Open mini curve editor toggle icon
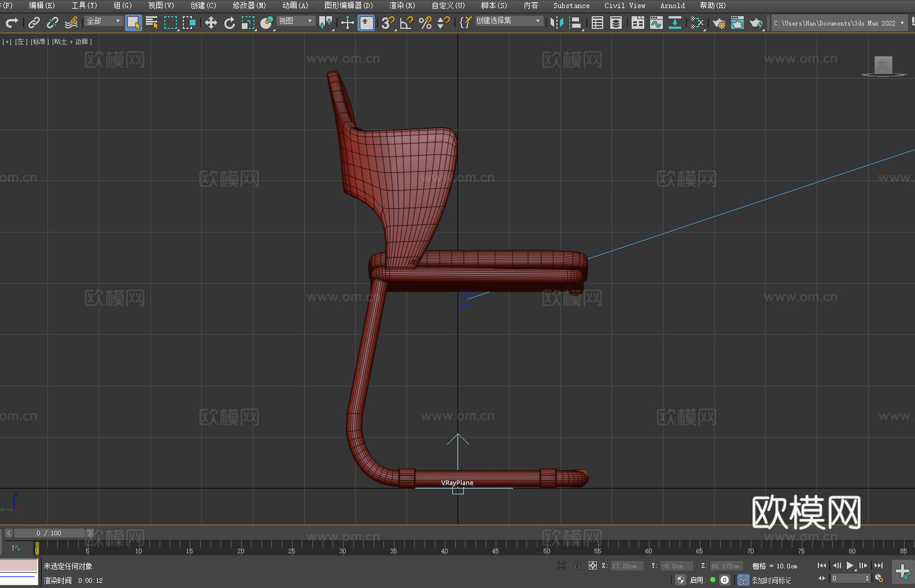Image resolution: width=915 pixels, height=588 pixels. [x=16, y=548]
